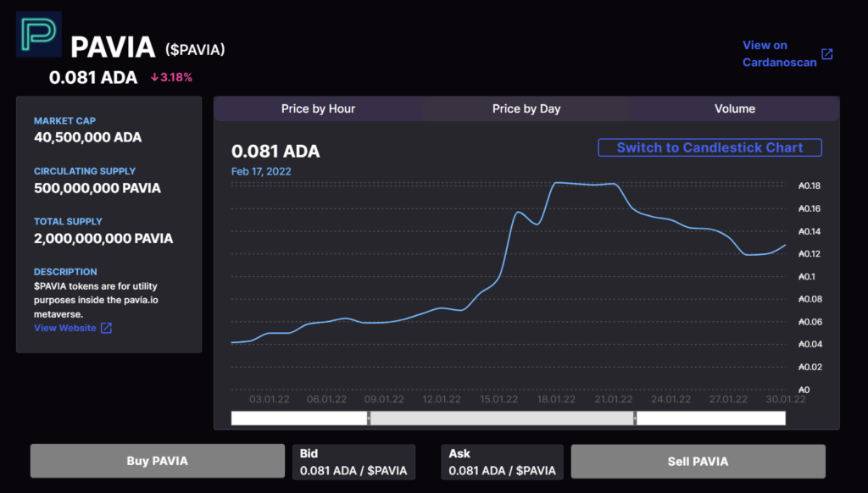The width and height of the screenshot is (868, 493).
Task: Click the 18.01.22 date on chart axis
Action: (x=556, y=400)
